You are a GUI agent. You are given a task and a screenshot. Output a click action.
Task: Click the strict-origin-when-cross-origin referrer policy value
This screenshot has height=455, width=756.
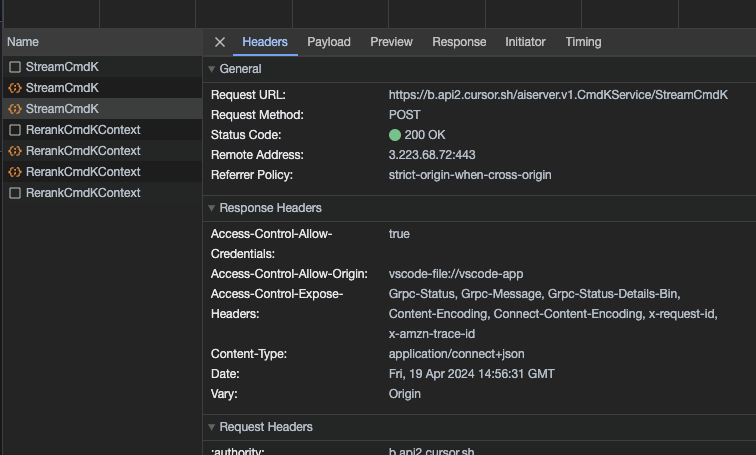click(470, 175)
